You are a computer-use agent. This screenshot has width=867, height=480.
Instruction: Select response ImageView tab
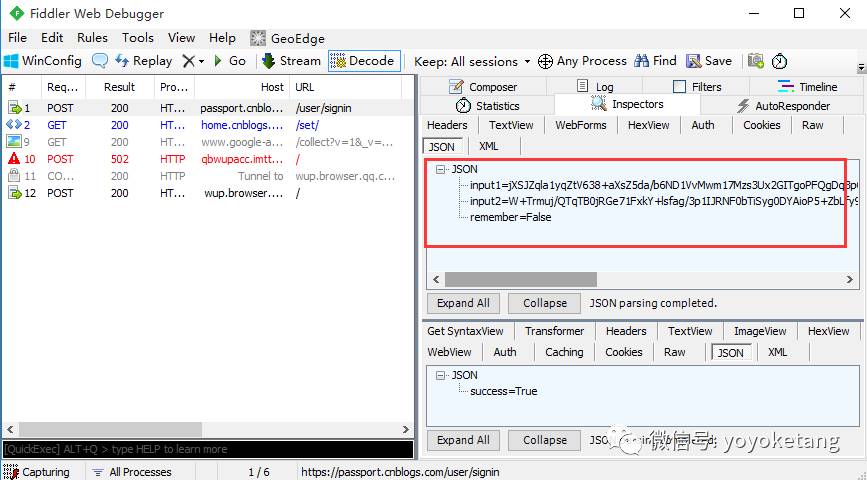tap(760, 331)
